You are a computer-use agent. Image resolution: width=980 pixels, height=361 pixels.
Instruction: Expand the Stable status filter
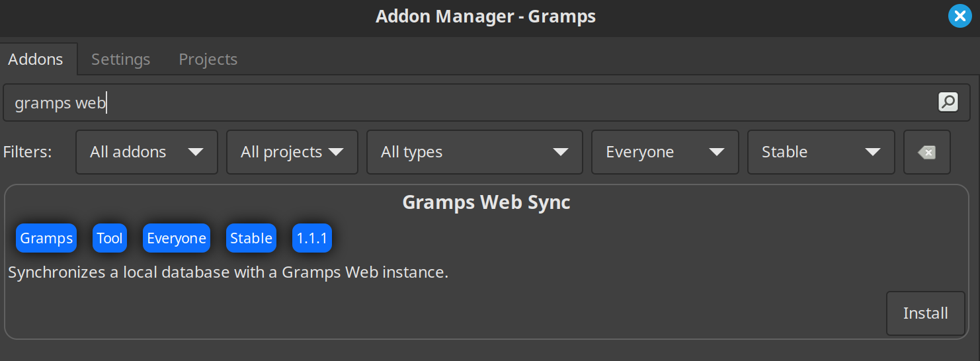(x=821, y=152)
